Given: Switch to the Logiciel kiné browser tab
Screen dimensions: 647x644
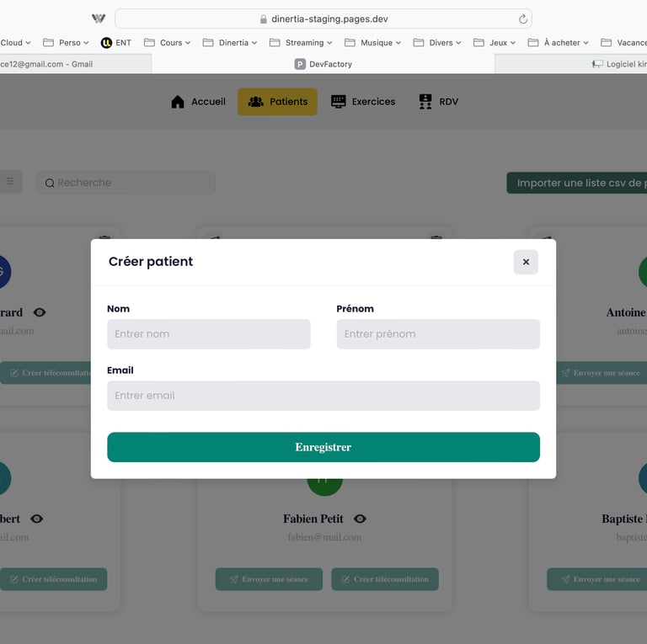Looking at the screenshot, I should pos(571,64).
